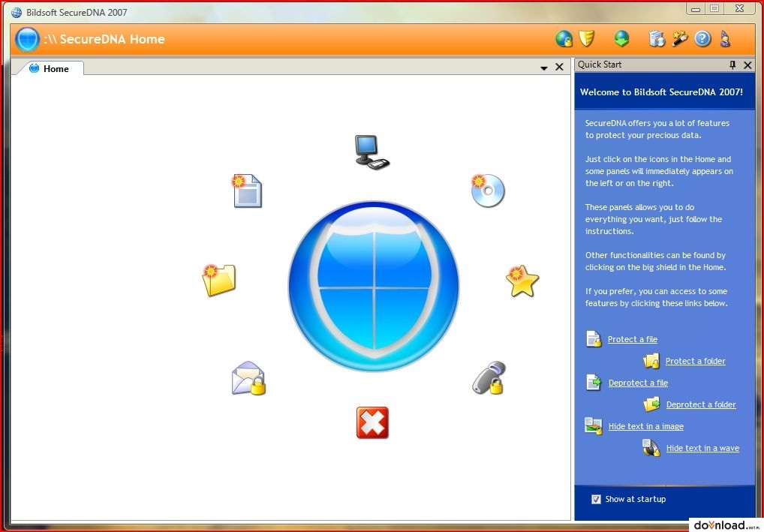Viewport: 764px width, 532px height.
Task: Open help with the question mark icon
Action: 702,39
